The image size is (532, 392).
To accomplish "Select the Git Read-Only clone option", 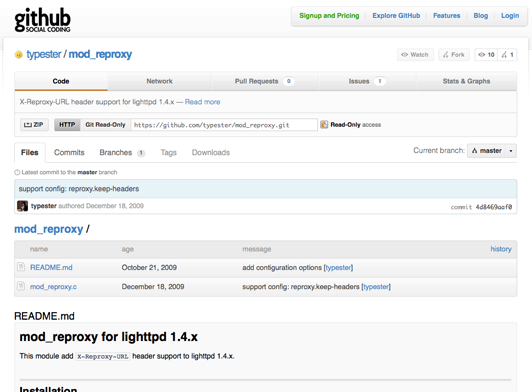I will point(106,125).
